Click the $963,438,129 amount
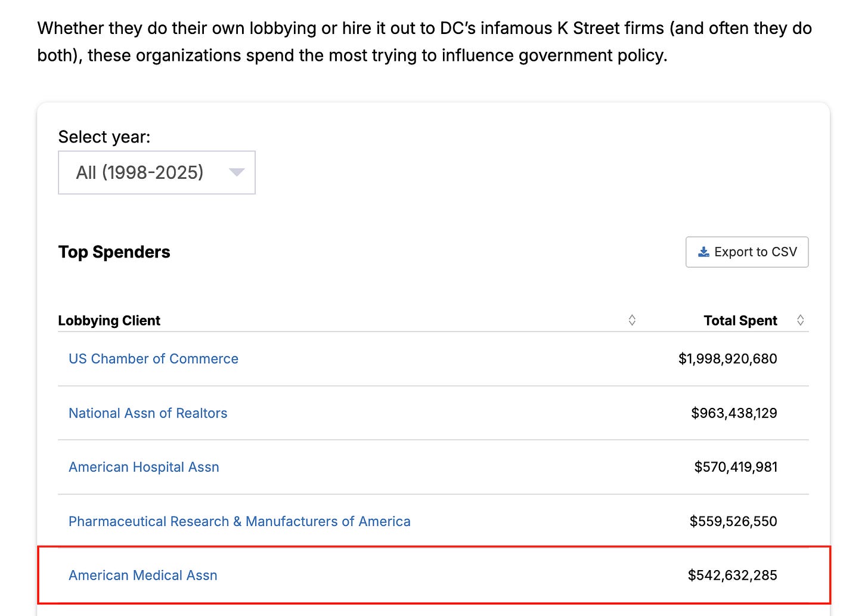This screenshot has width=868, height=616. coord(734,413)
